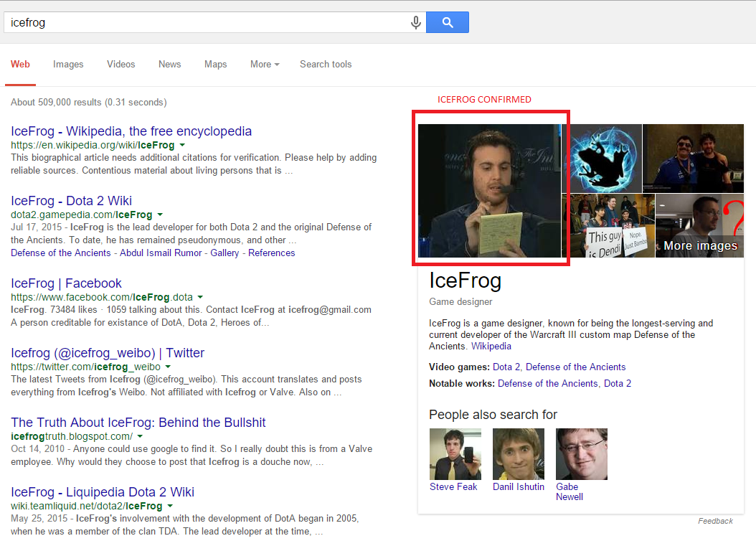Switch to the Images tab
Image resolution: width=756 pixels, height=546 pixels.
point(68,64)
